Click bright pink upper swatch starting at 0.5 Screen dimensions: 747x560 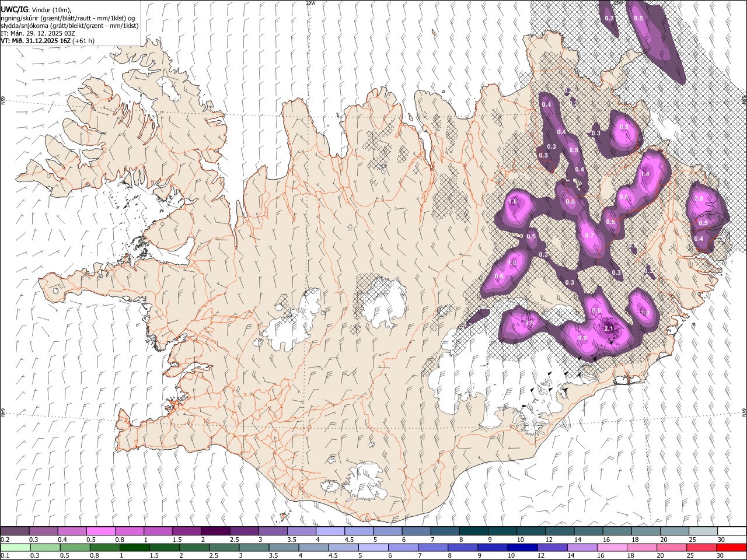(100, 531)
